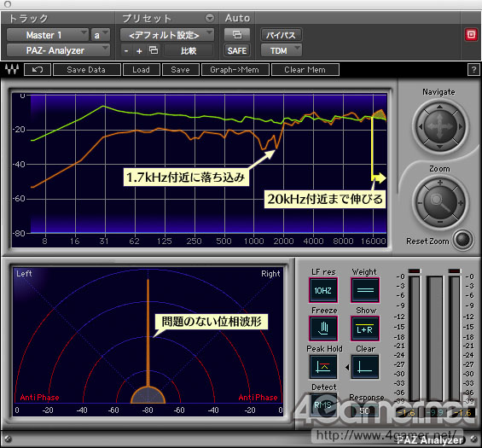Click the center of the Navigate pad
This screenshot has height=448, width=482.
[x=440, y=126]
